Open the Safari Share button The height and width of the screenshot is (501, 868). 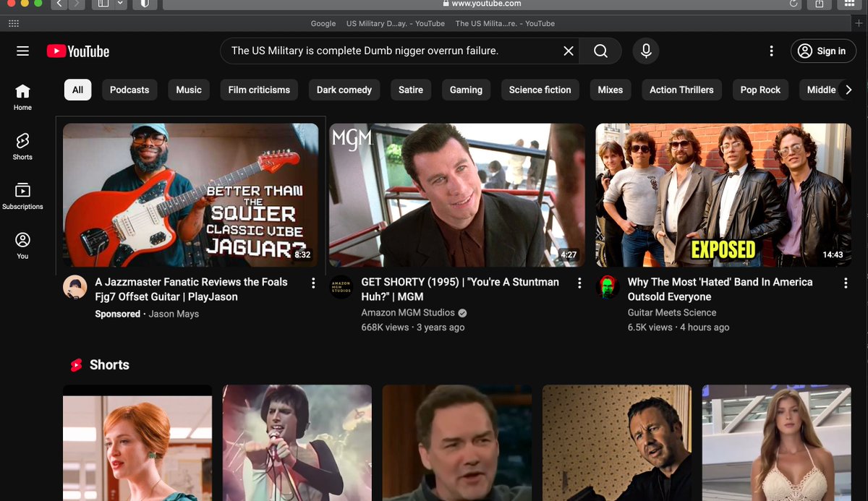coord(820,4)
